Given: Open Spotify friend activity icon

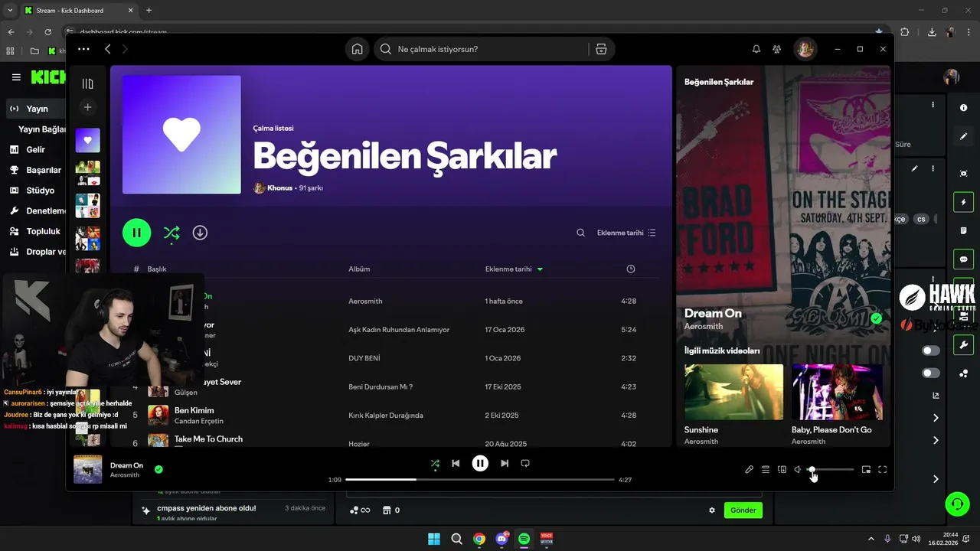Looking at the screenshot, I should coord(777,49).
